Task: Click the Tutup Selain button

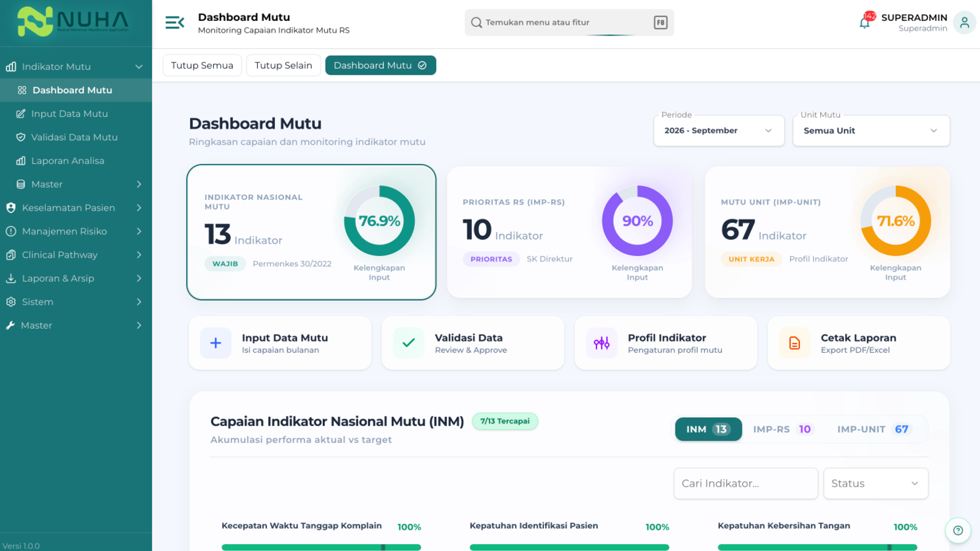Action: coord(284,66)
